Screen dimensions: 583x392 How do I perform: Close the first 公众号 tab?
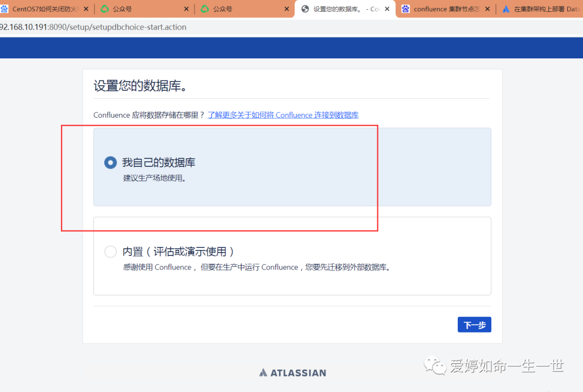coord(186,9)
